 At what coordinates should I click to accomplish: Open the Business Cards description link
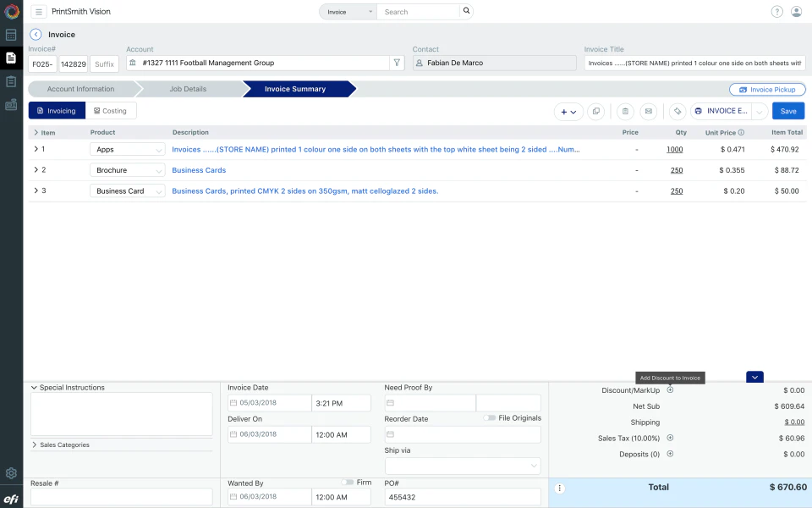[199, 169]
